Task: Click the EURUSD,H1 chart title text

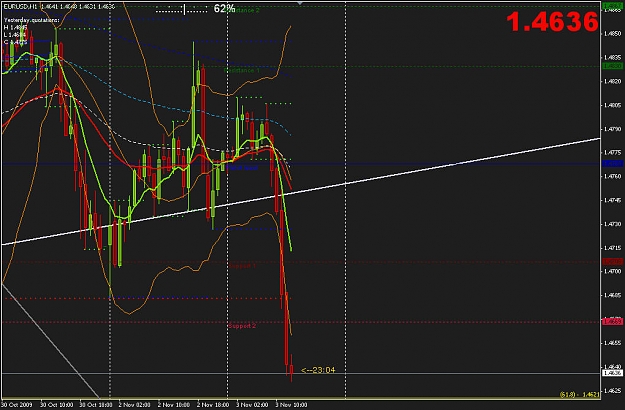Action: (x=20, y=7)
